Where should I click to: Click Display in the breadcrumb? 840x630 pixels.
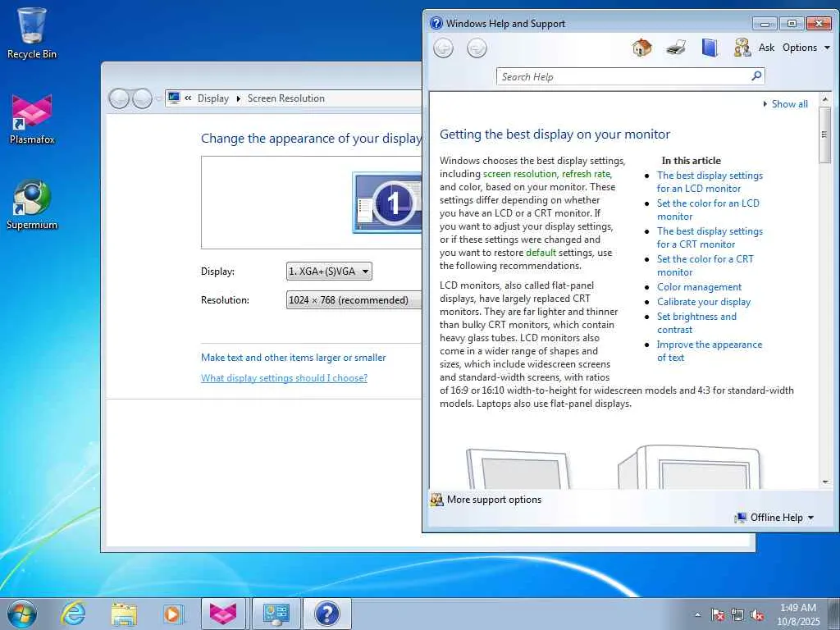(x=212, y=98)
